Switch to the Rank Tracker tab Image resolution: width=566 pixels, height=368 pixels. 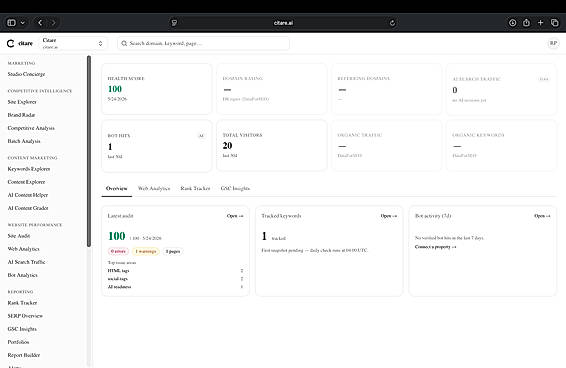coord(195,188)
